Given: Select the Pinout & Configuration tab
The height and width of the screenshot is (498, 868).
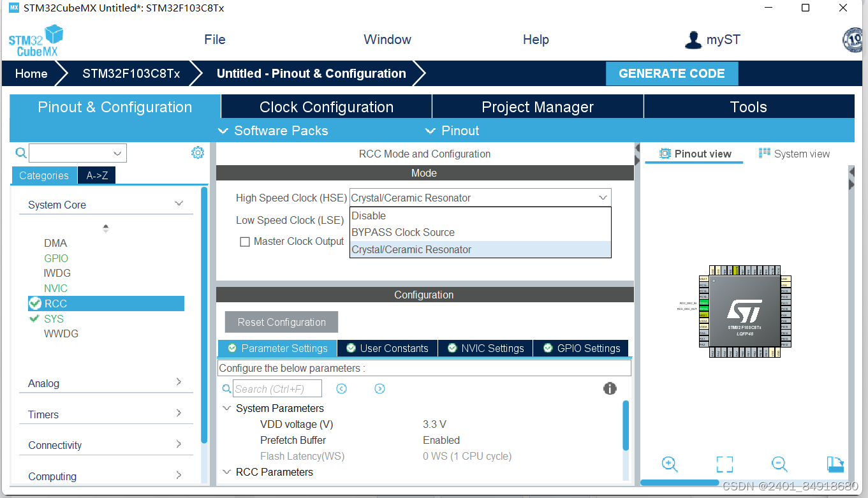Looking at the screenshot, I should (115, 107).
